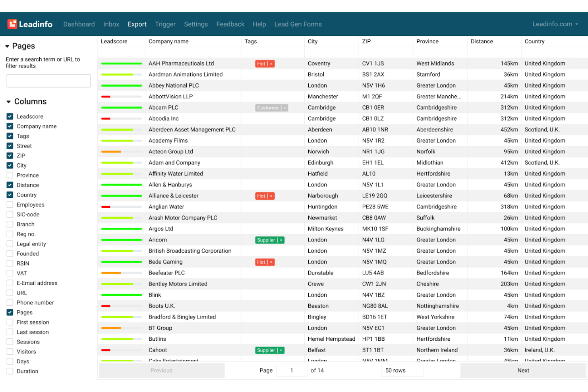This screenshot has width=588, height=392.
Task: Click the Hot tag label on Bede Gaming
Action: [x=261, y=262]
